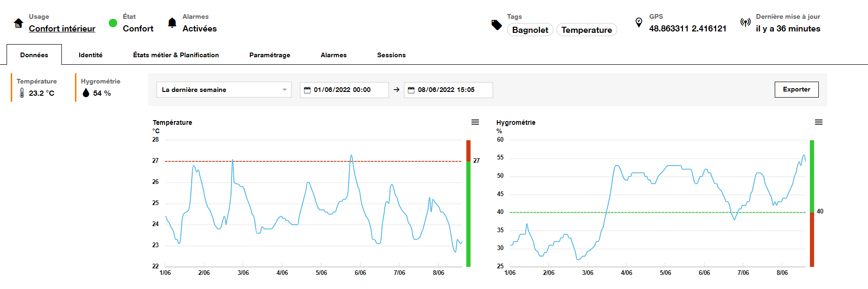Click the Bagnolet tag chip

530,30
